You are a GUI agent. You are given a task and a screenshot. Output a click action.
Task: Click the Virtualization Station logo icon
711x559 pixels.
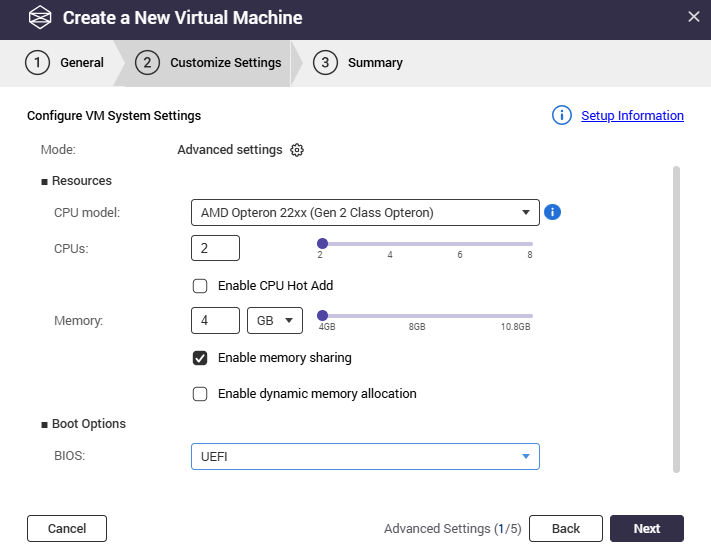(39, 18)
